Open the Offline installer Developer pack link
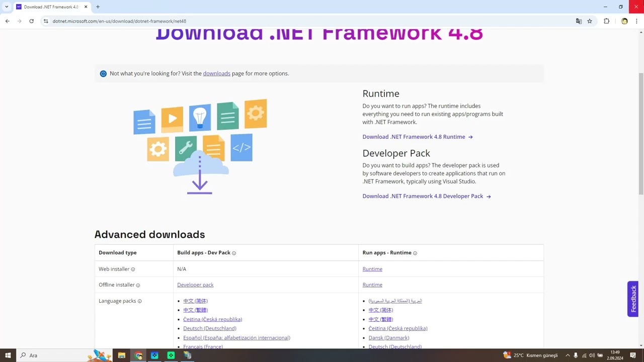The height and width of the screenshot is (362, 644). (x=195, y=285)
